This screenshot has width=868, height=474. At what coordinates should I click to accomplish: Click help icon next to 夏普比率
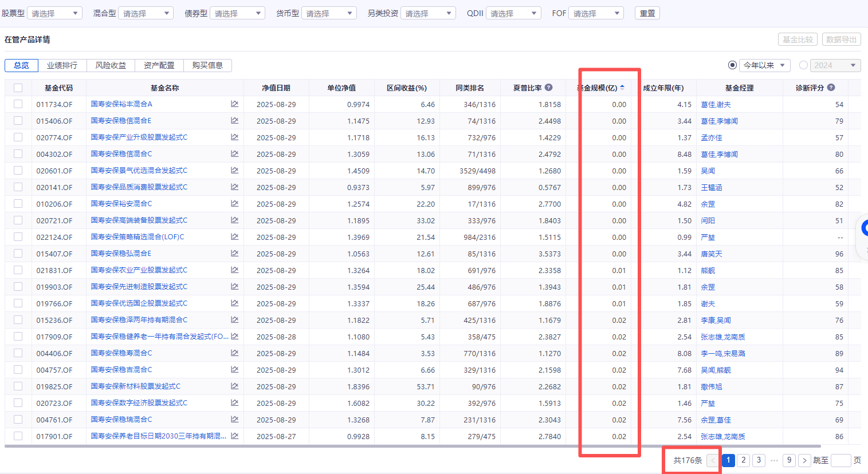548,88
